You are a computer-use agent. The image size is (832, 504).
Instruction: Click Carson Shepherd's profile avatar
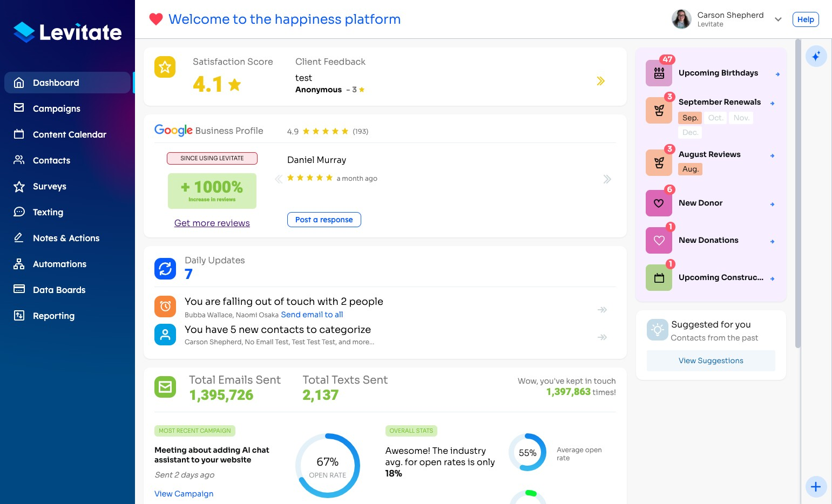coord(681,19)
